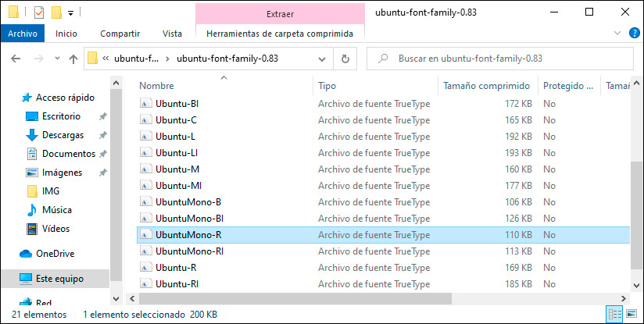Click the Acceso rápido star icon
The width and height of the screenshot is (644, 324).
tap(27, 98)
